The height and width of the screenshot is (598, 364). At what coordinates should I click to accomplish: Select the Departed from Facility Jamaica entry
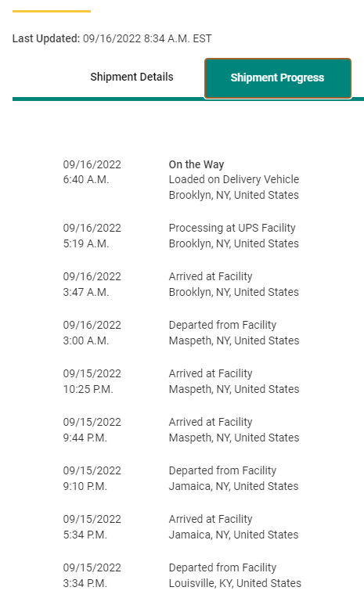[x=233, y=478]
